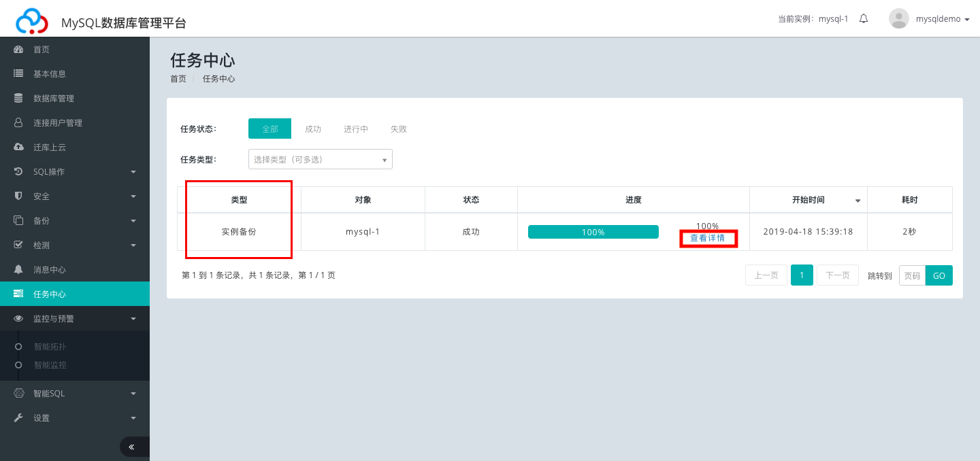Click the 100% progress bar
The image size is (980, 461).
click(x=593, y=232)
